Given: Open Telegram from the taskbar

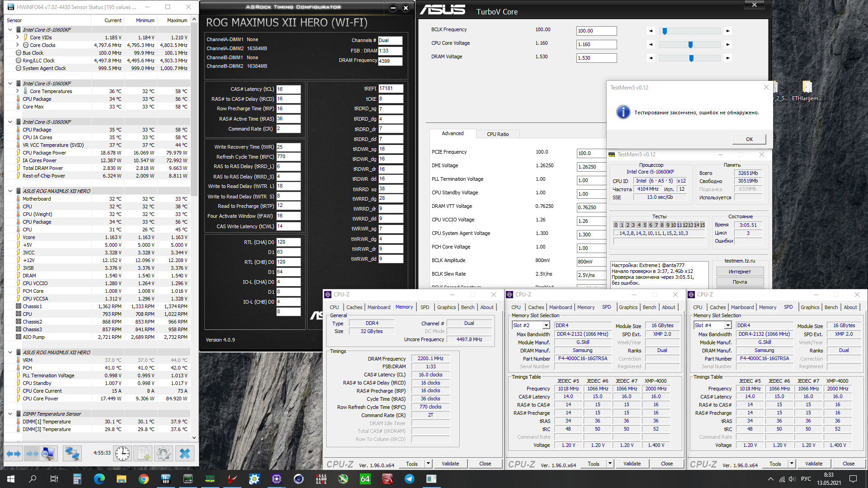Looking at the screenshot, I should point(410,479).
